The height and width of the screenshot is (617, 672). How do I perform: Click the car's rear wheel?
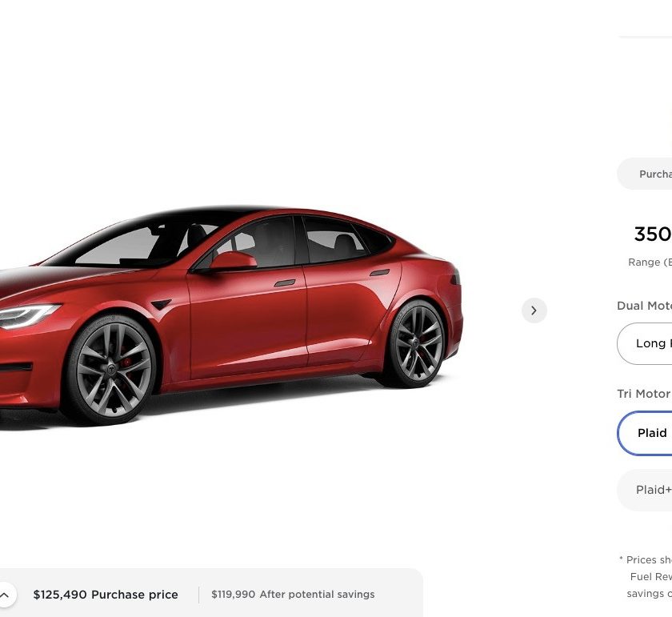[x=416, y=344]
